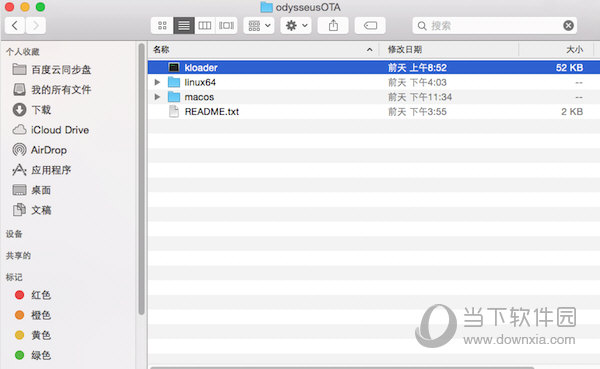Switch to list view

pyautogui.click(x=184, y=26)
